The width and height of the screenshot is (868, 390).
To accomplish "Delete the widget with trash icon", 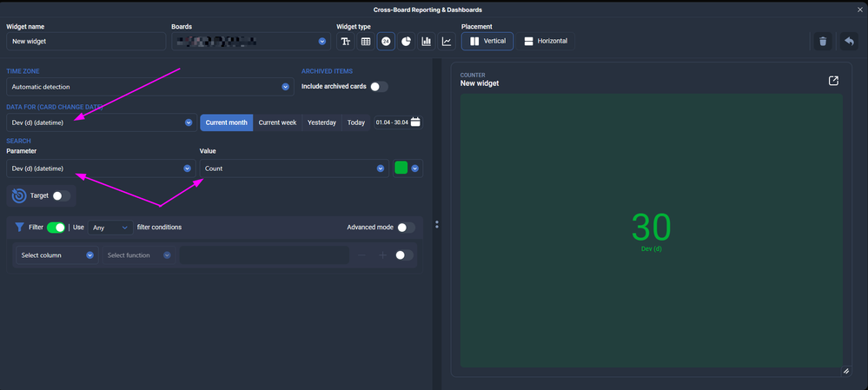I will click(823, 42).
